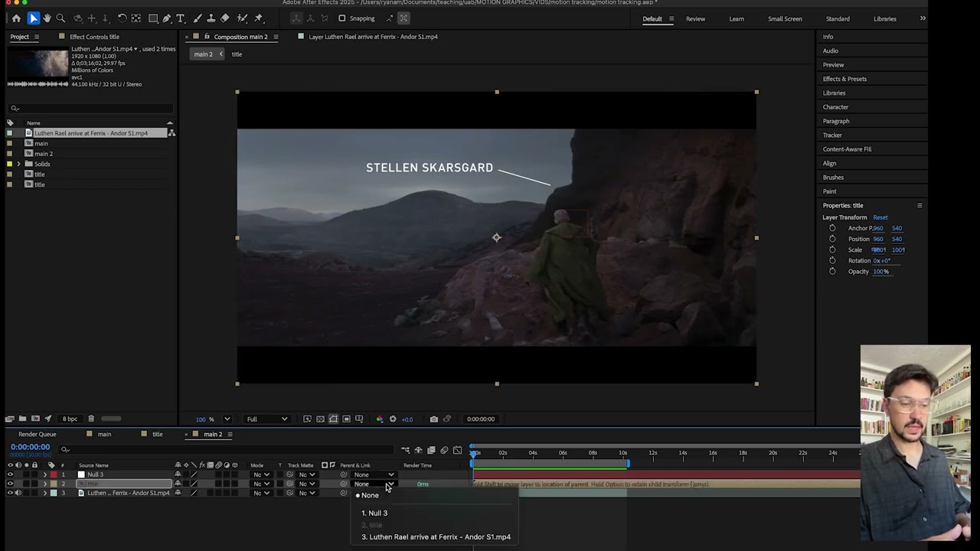Select the Zoom (magnifier) tool
This screenshot has width=980, height=551.
(60, 18)
